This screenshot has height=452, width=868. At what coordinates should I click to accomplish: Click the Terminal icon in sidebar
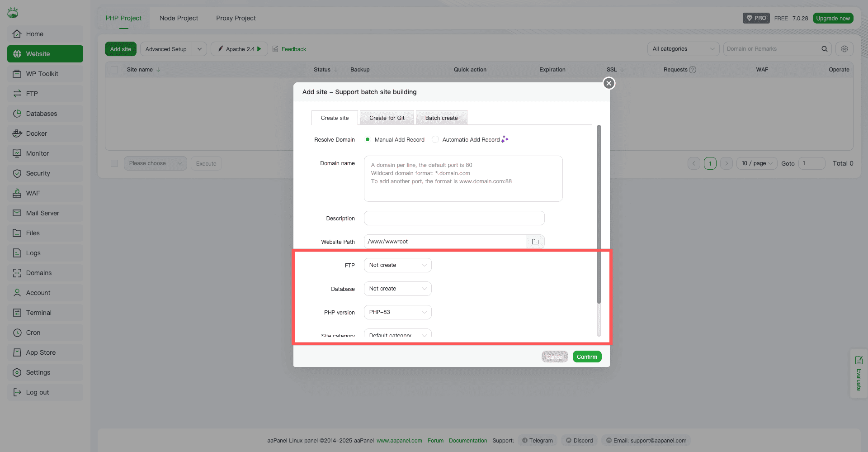point(17,313)
